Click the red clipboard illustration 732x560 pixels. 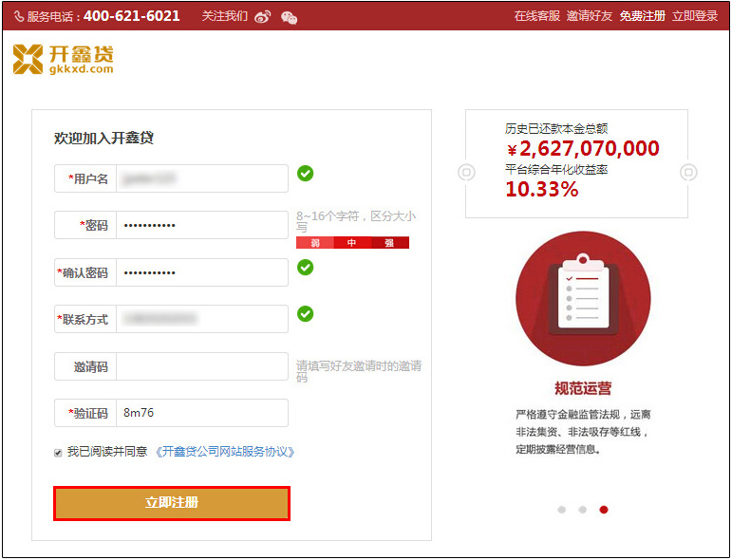click(583, 298)
